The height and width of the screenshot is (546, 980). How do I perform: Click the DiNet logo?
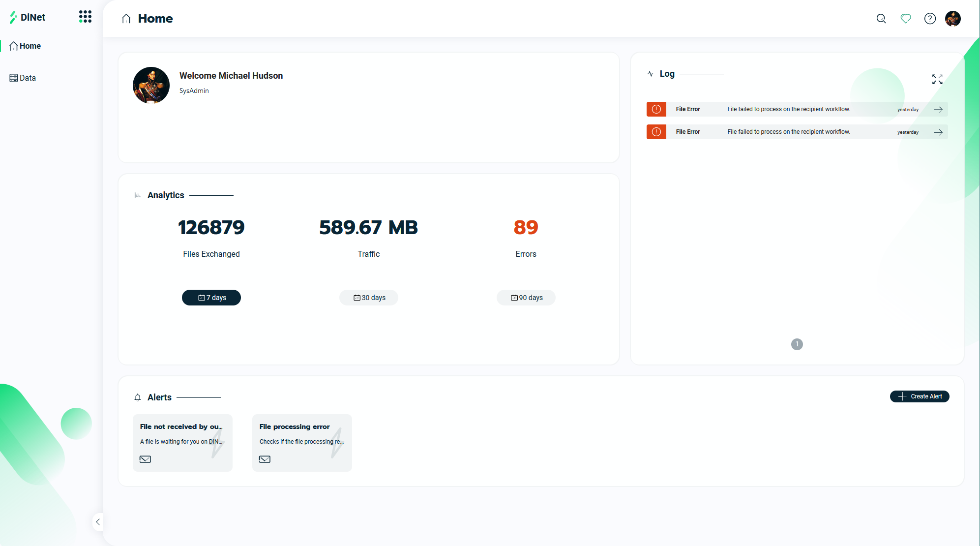click(x=28, y=17)
